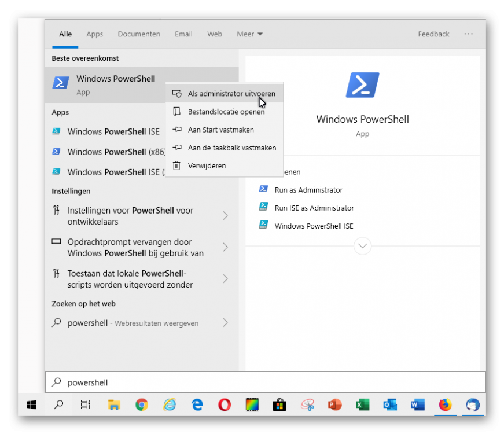Click folder icon beside Bestandslocatie openen

pos(177,112)
